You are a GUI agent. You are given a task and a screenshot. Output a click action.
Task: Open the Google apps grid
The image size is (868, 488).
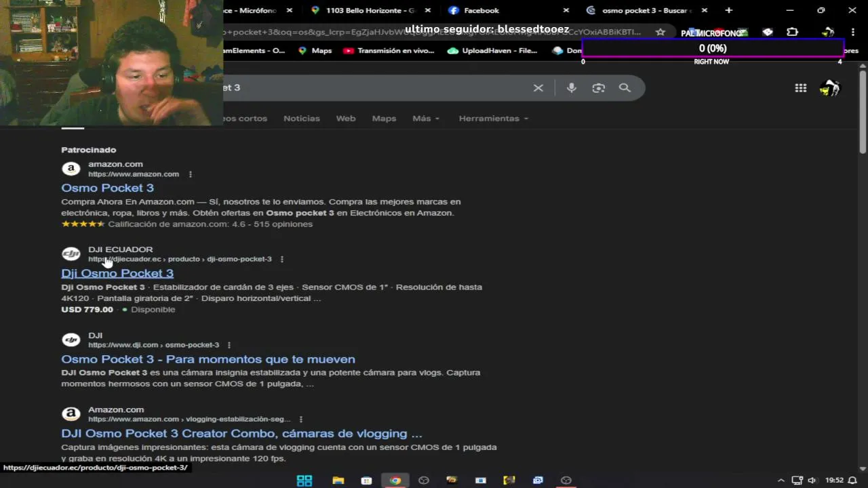[x=801, y=87]
